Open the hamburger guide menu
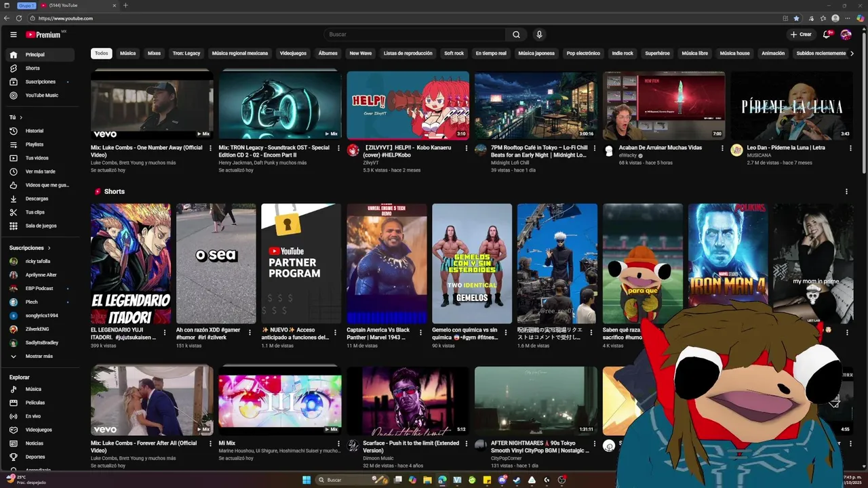 click(14, 35)
